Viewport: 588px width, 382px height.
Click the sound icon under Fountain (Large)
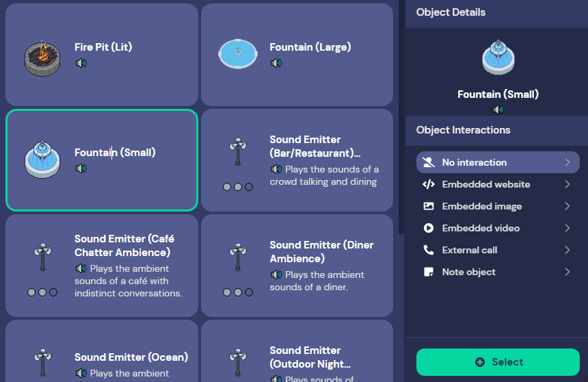(x=276, y=63)
